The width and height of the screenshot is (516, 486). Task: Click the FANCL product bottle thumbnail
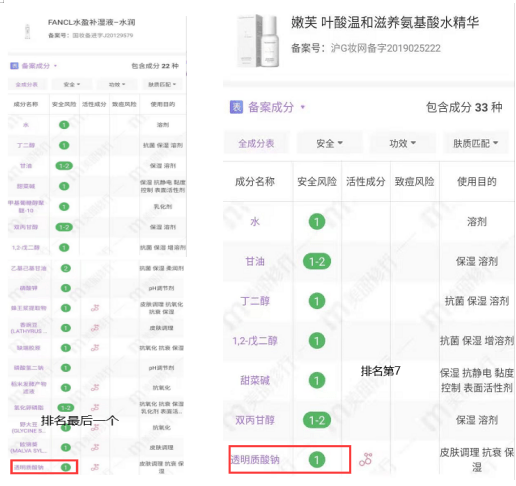pyautogui.click(x=27, y=31)
